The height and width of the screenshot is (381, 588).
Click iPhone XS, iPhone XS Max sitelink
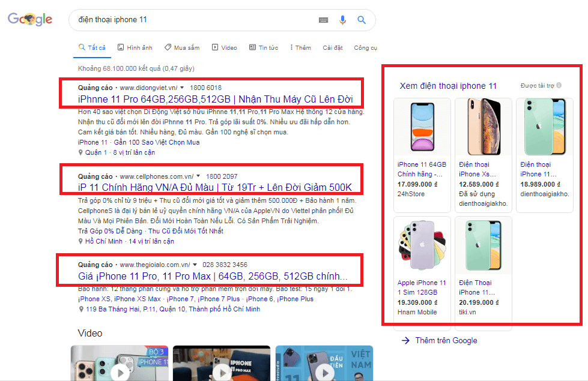tap(120, 299)
